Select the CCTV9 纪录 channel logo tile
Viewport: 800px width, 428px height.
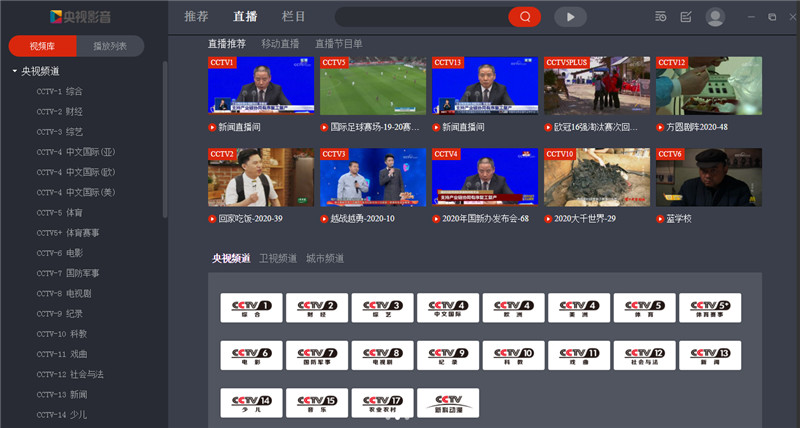pyautogui.click(x=448, y=355)
